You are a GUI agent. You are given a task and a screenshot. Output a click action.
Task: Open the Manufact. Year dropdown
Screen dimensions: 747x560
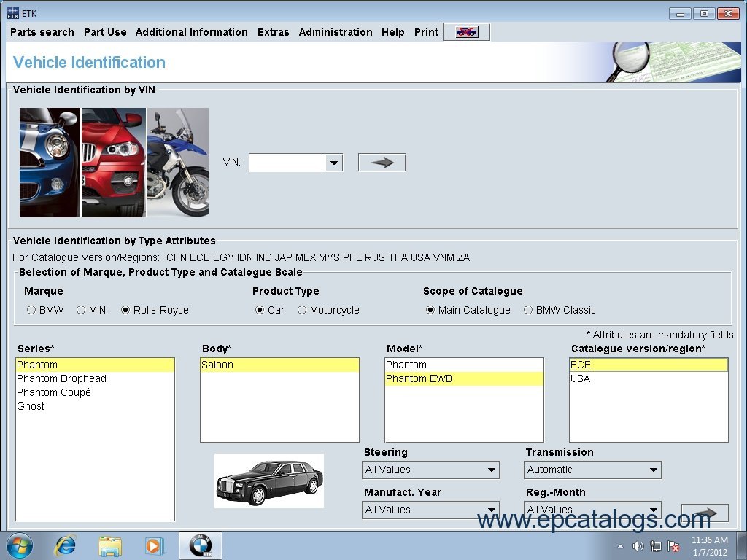coord(430,510)
